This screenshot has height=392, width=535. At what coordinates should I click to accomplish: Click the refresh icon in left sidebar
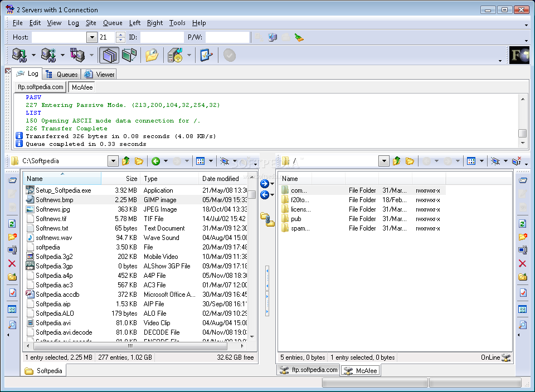pyautogui.click(x=12, y=224)
